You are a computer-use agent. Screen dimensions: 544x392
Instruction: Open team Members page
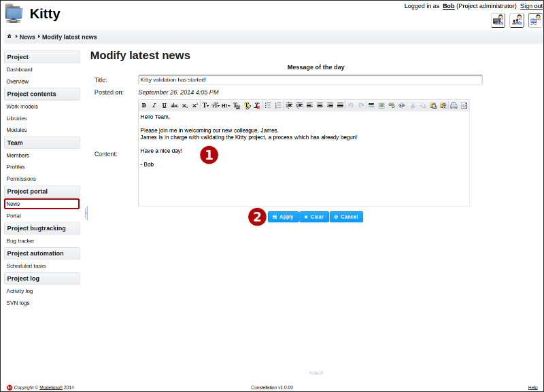[x=18, y=156]
